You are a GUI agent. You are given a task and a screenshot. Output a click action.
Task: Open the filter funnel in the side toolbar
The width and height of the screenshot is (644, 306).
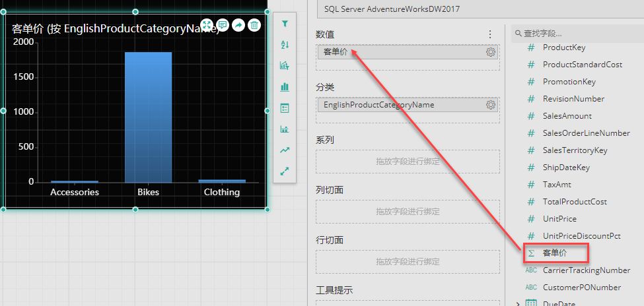285,24
